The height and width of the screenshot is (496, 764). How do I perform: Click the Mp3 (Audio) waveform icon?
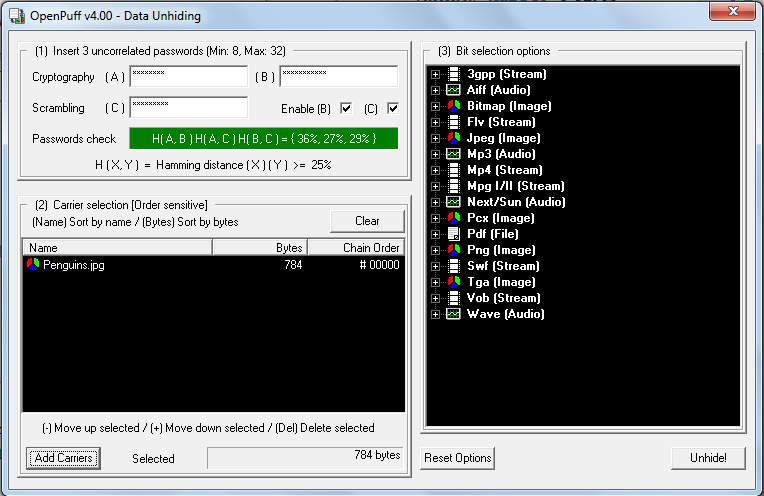[454, 154]
